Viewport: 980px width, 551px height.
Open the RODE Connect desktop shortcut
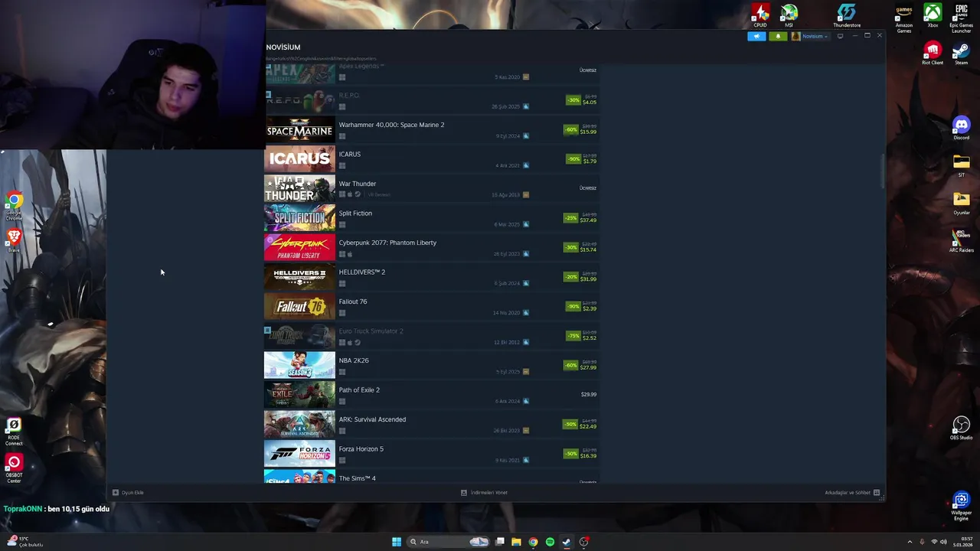point(14,432)
